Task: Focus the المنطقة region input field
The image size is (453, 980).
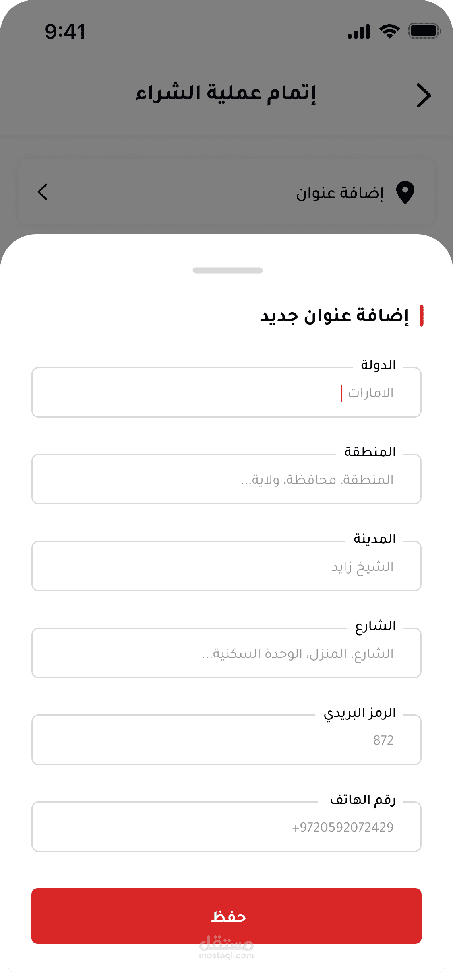Action: 226,480
